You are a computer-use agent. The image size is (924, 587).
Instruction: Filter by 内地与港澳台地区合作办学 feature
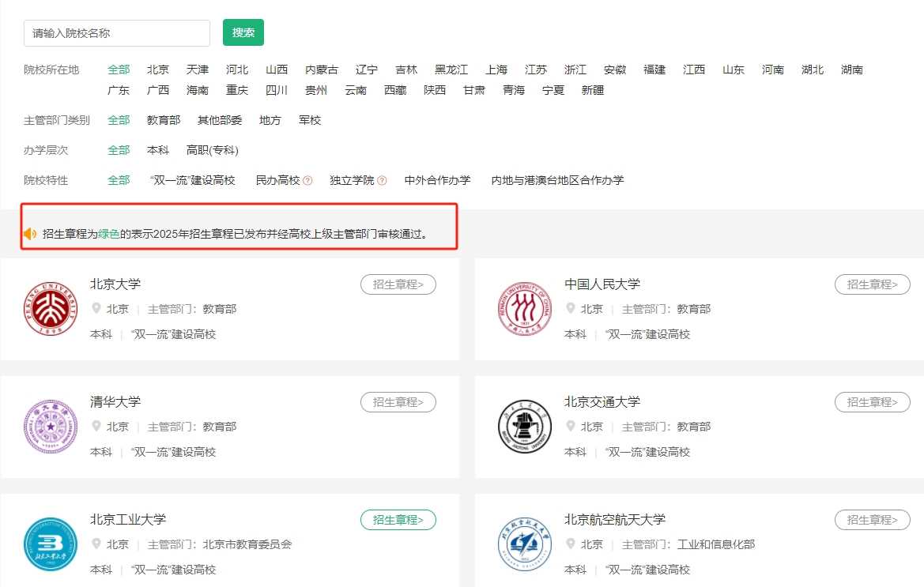click(557, 180)
